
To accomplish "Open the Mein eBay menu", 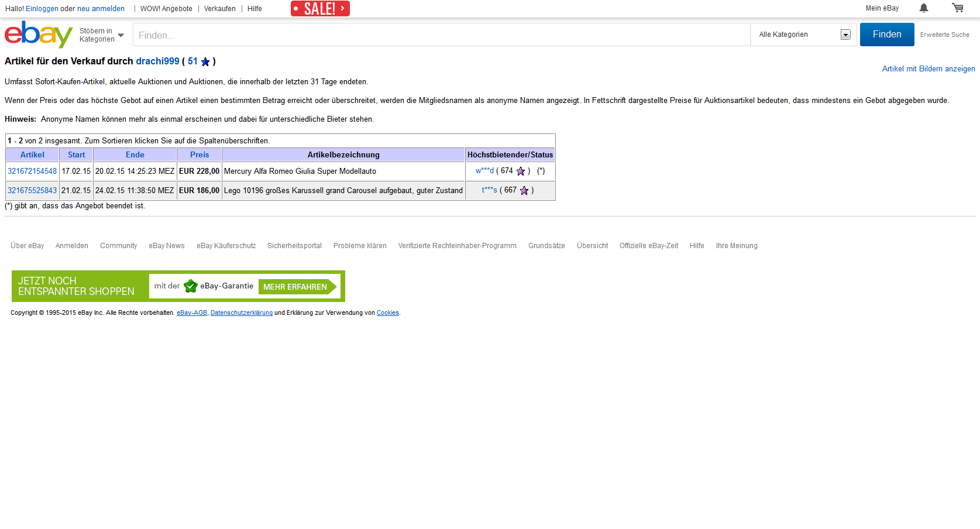I will 882,8.
